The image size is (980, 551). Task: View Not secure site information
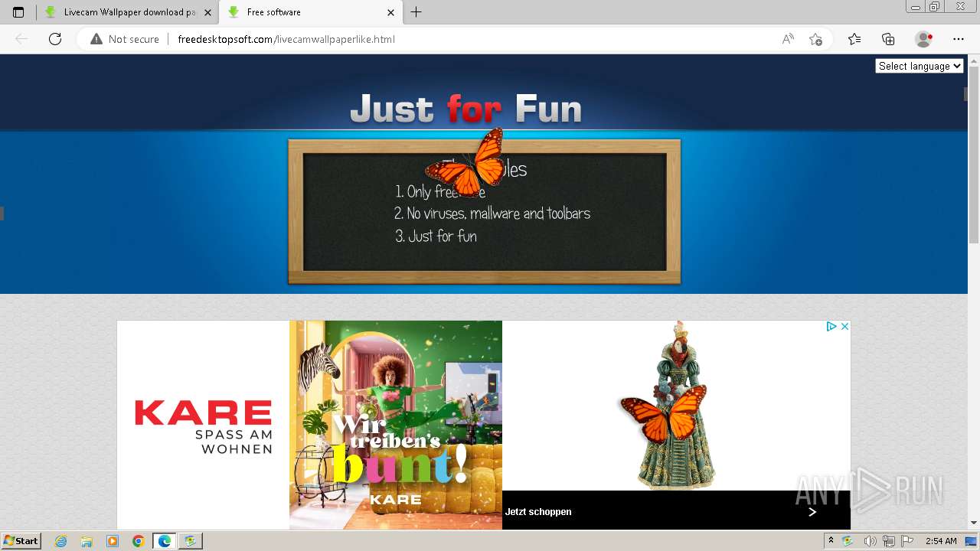point(125,39)
